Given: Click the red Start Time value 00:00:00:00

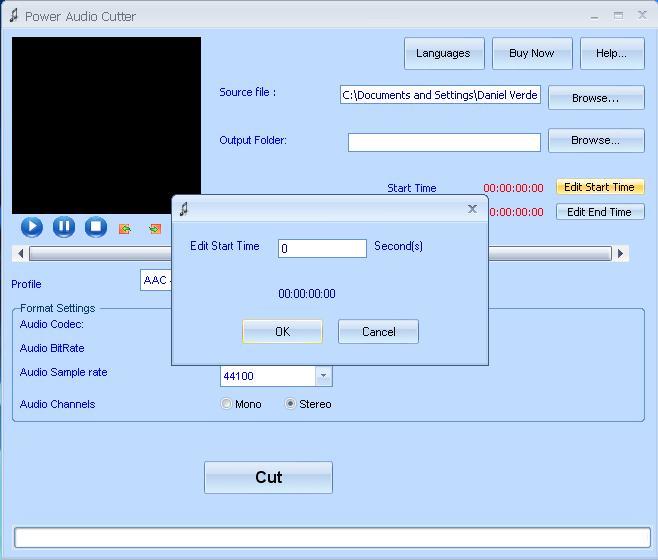Looking at the screenshot, I should pos(513,188).
